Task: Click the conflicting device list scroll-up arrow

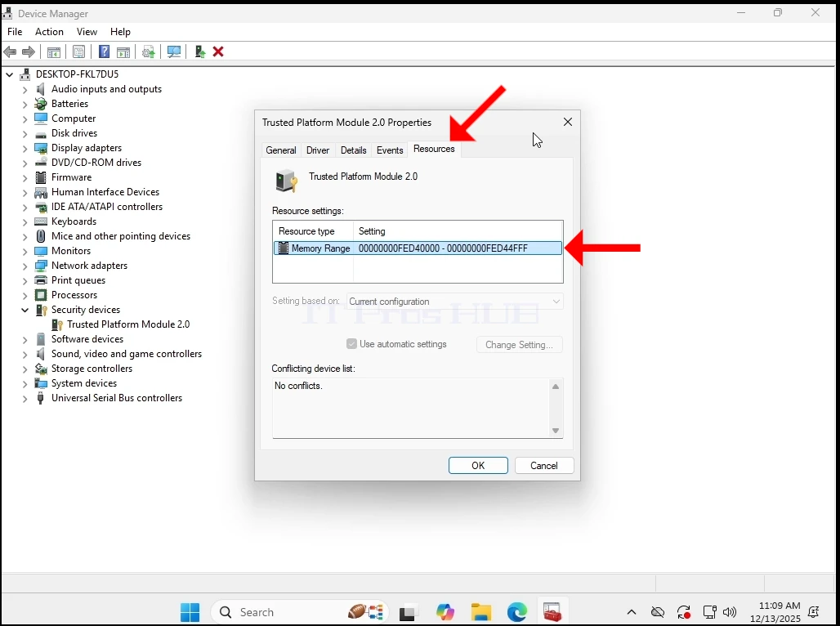Action: (x=556, y=387)
